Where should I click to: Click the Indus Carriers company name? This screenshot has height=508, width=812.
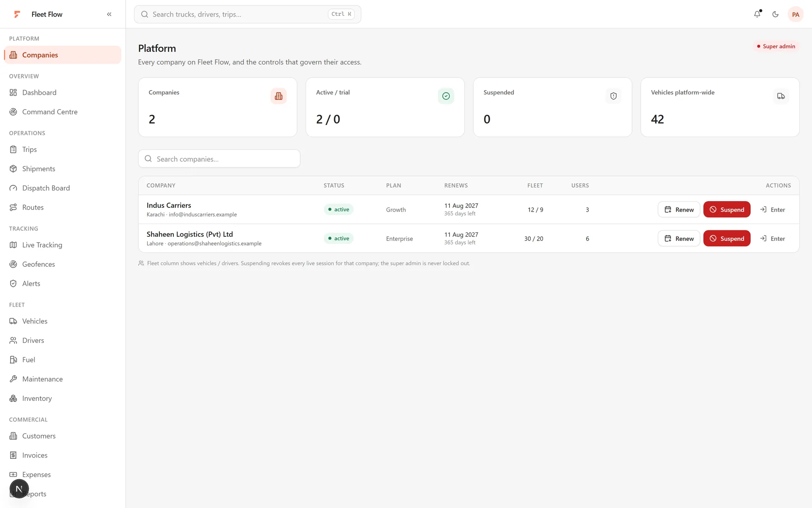click(169, 205)
